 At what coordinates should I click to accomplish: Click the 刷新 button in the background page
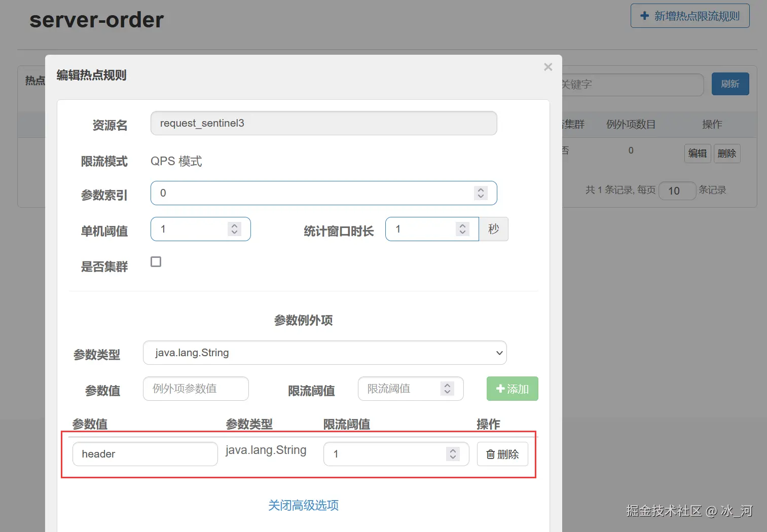point(730,84)
